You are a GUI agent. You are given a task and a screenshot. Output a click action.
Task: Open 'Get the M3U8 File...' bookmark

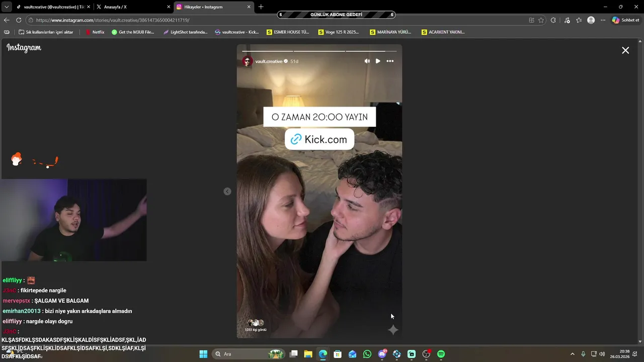pos(133,32)
